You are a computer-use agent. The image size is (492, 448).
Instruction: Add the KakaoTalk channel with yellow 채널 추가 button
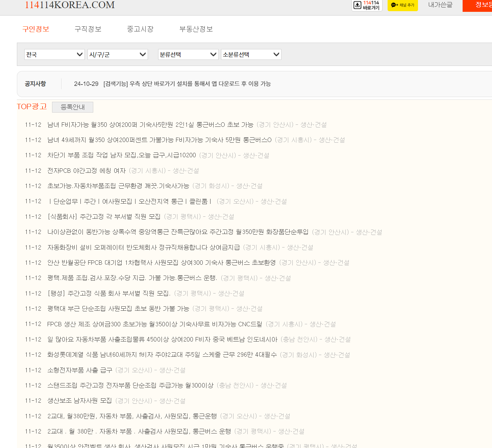402,5
